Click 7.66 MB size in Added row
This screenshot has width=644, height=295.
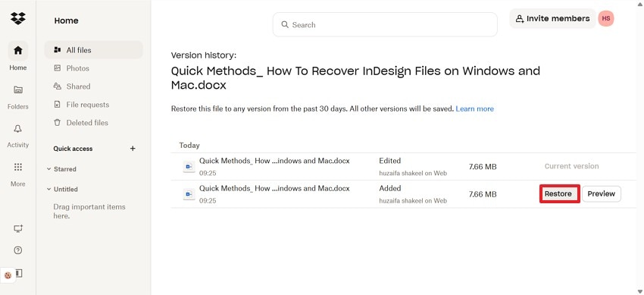pos(483,194)
